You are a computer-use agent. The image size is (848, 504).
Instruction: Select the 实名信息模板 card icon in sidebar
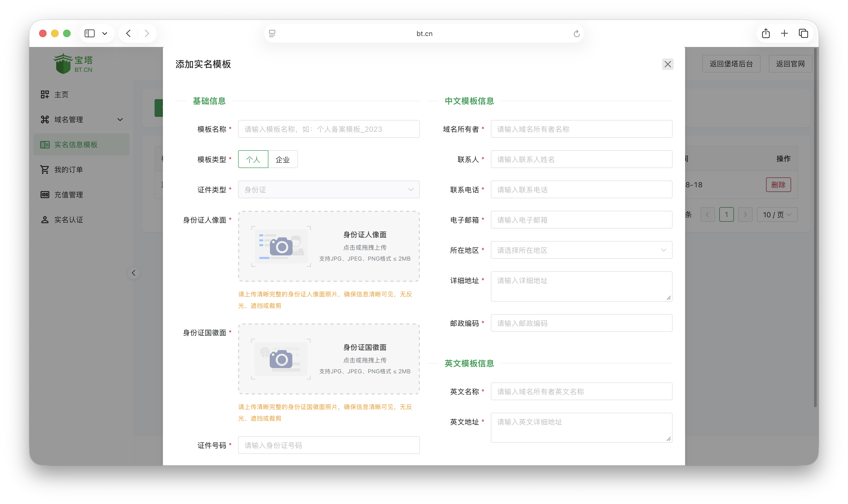click(x=45, y=144)
